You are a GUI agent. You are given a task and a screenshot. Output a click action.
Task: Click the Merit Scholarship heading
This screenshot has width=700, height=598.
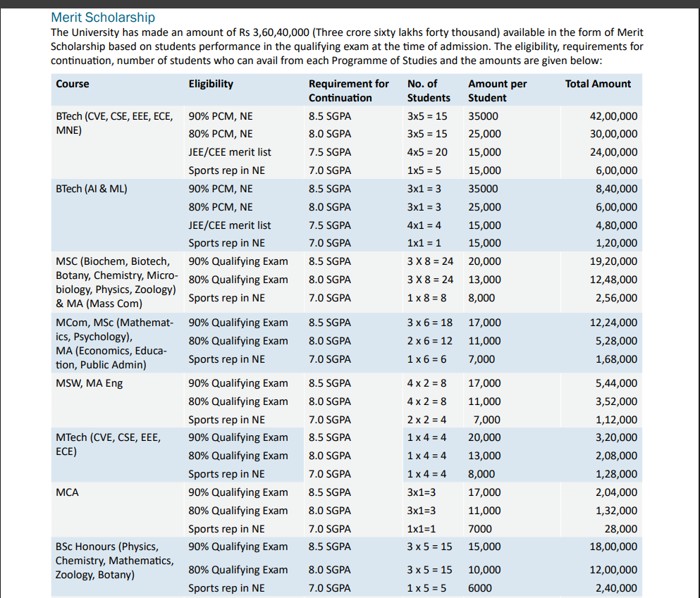pyautogui.click(x=103, y=18)
